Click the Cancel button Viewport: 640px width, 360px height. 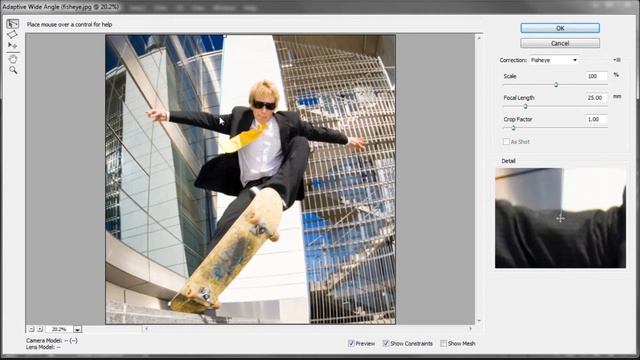(x=560, y=43)
